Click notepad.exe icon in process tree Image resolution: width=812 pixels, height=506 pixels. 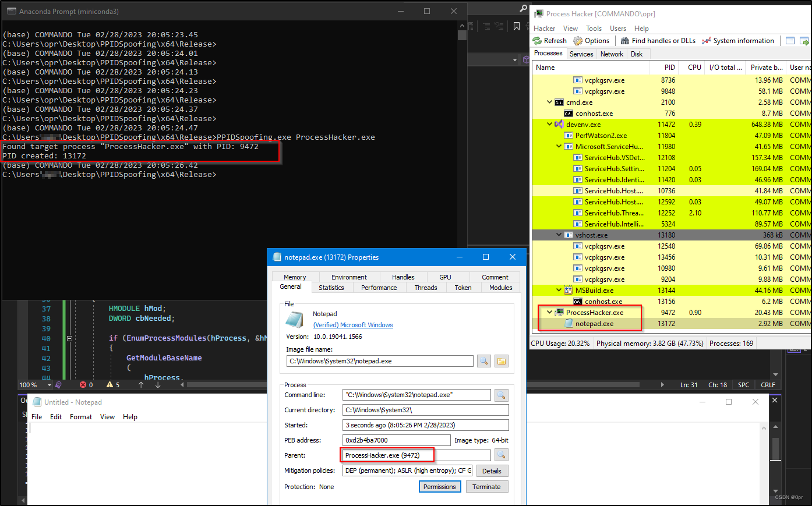pyautogui.click(x=569, y=324)
